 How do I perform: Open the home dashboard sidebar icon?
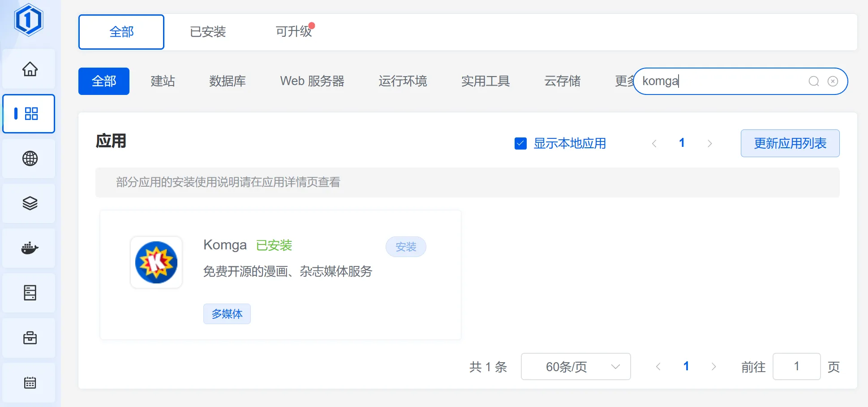pos(30,69)
